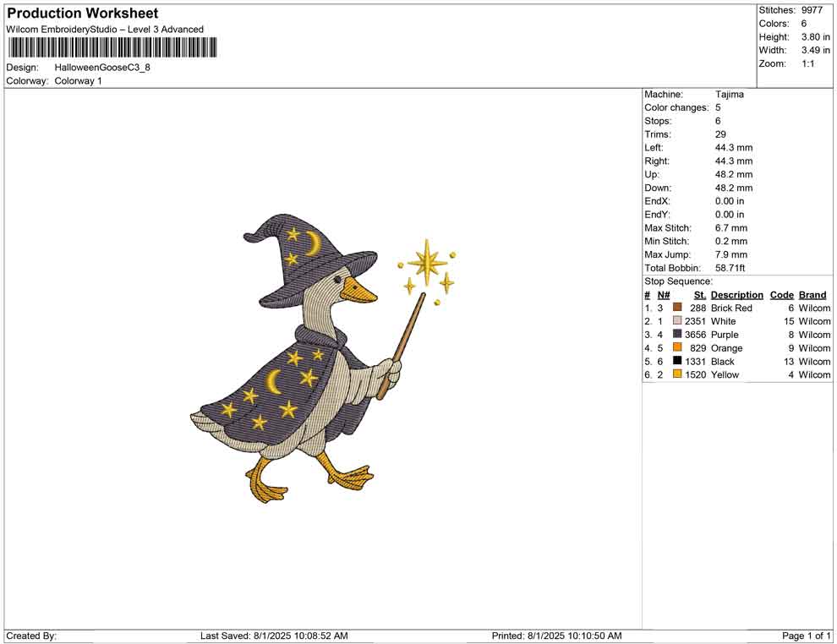
Task: Click the Up value '48.2 mm'
Action: 734,174
